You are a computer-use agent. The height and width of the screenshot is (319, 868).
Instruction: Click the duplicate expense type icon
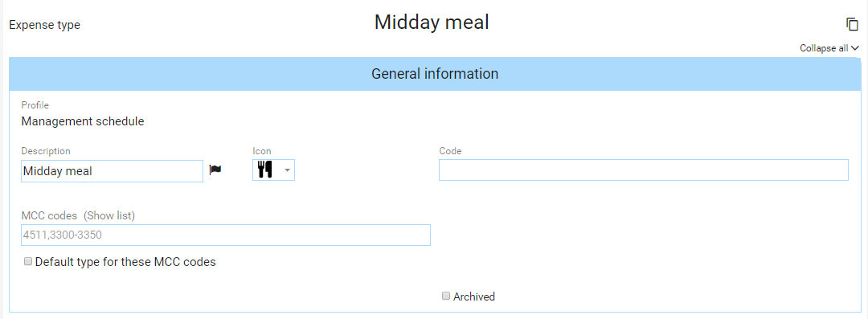pyautogui.click(x=852, y=24)
